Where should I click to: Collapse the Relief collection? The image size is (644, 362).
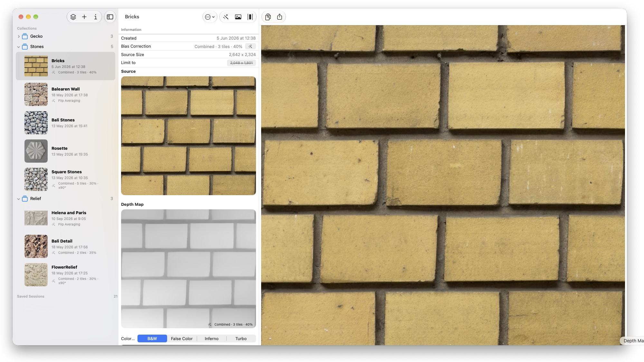(19, 199)
